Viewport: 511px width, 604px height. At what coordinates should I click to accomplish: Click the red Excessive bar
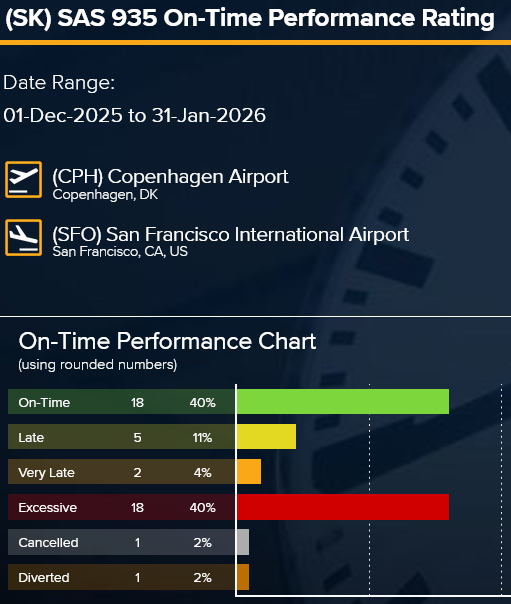(343, 507)
